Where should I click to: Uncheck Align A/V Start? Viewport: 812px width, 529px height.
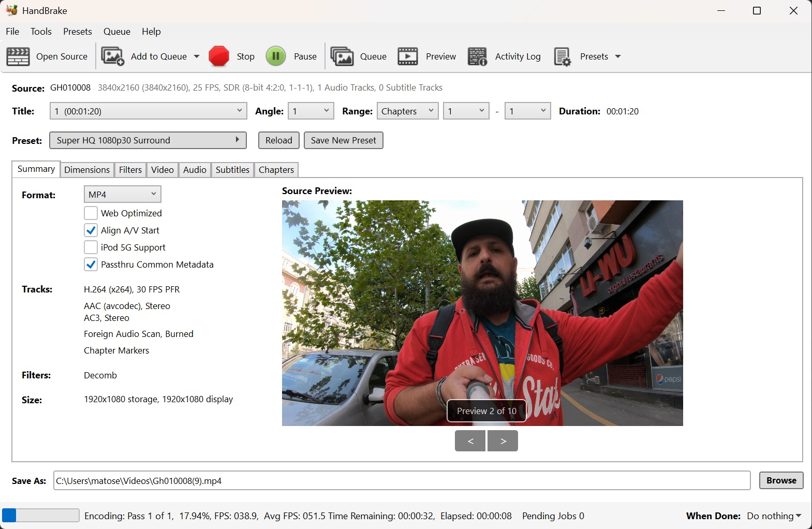click(x=91, y=230)
